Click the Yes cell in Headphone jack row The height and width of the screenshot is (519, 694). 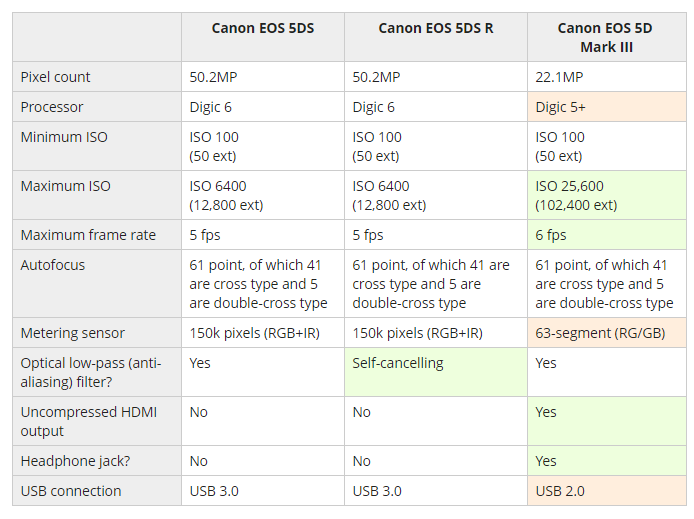[607, 461]
